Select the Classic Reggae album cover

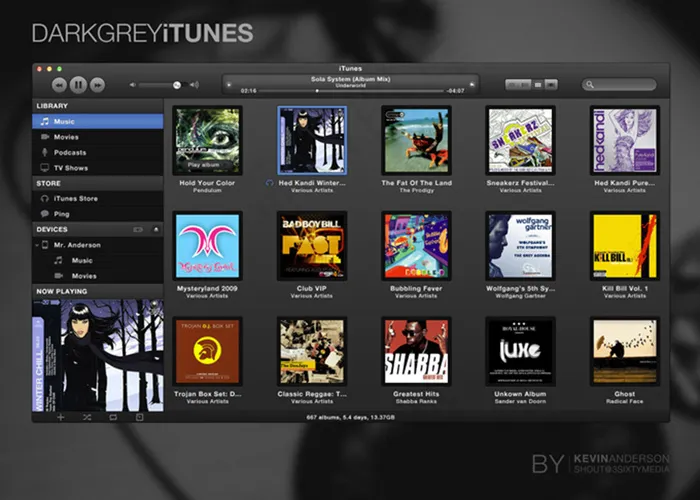tap(312, 352)
